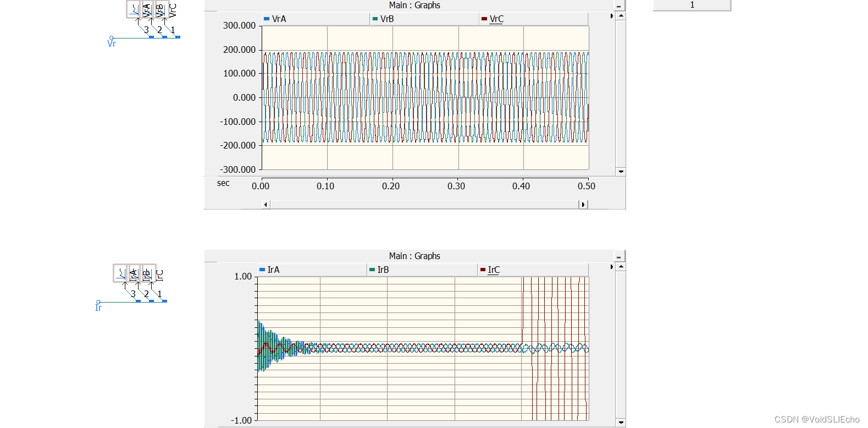868x428 pixels.
Task: Click the 1.00 current axis label
Action: pyautogui.click(x=243, y=276)
